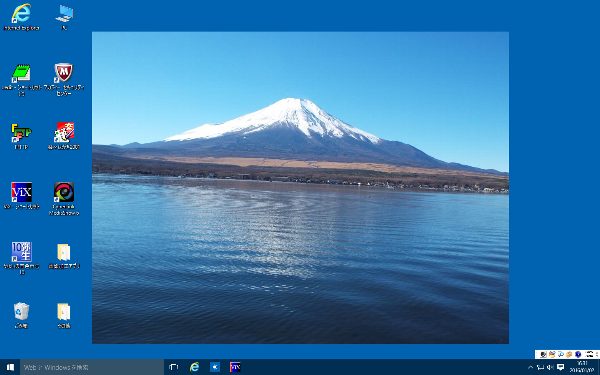Open the CyberLink MediaShow desktop shortcut
600x375 pixels.
click(64, 199)
